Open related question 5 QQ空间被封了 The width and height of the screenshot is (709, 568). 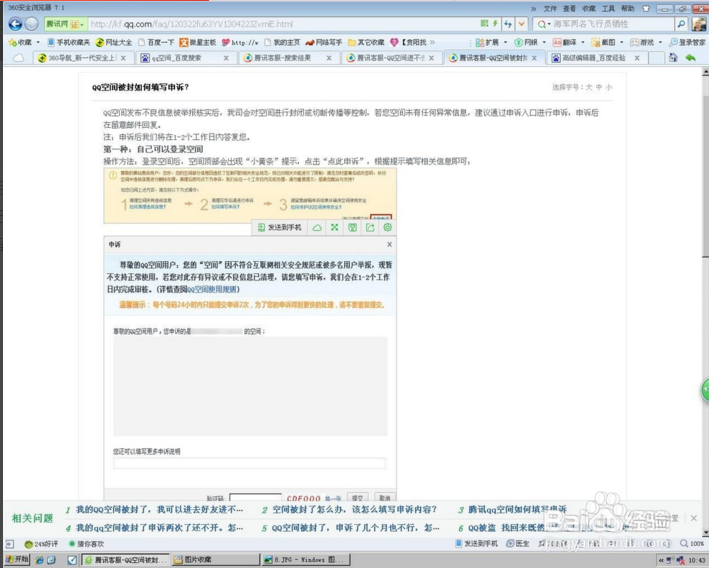pyautogui.click(x=355, y=528)
